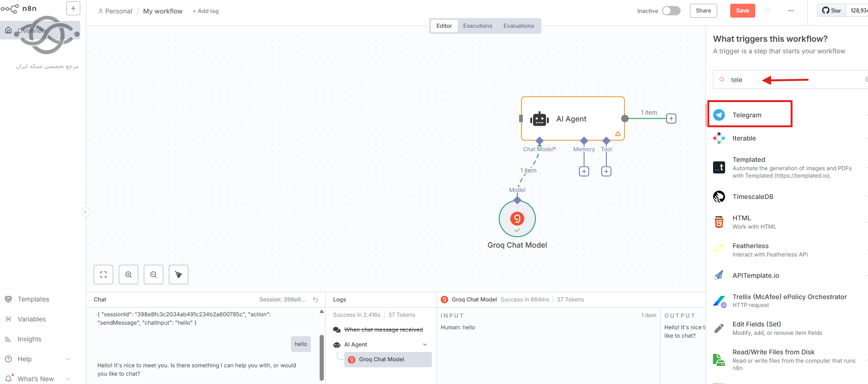Click the Personal breadcrumb
Image resolution: width=868 pixels, height=384 pixels.
coord(115,11)
